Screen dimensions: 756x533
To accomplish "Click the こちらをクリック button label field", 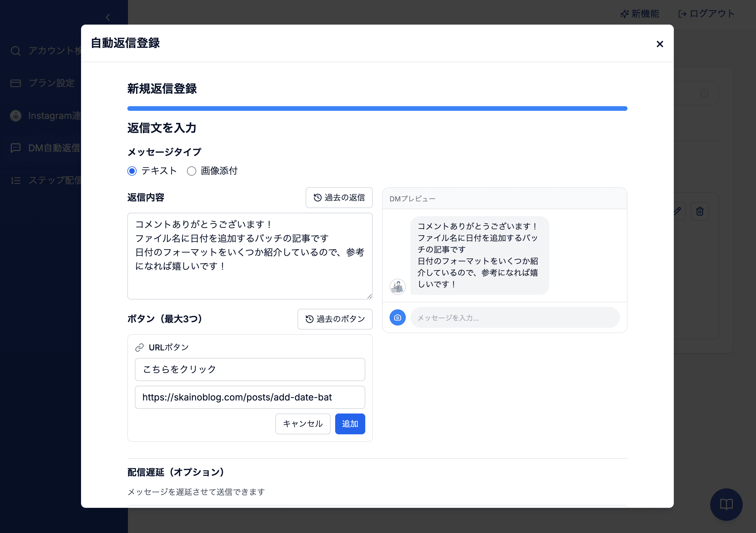I will [250, 369].
